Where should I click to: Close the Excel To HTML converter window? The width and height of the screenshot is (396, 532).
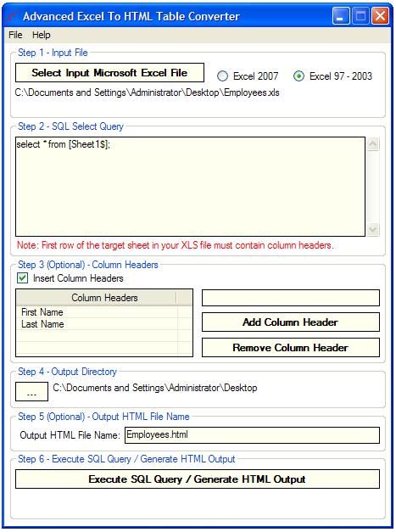tap(380, 16)
